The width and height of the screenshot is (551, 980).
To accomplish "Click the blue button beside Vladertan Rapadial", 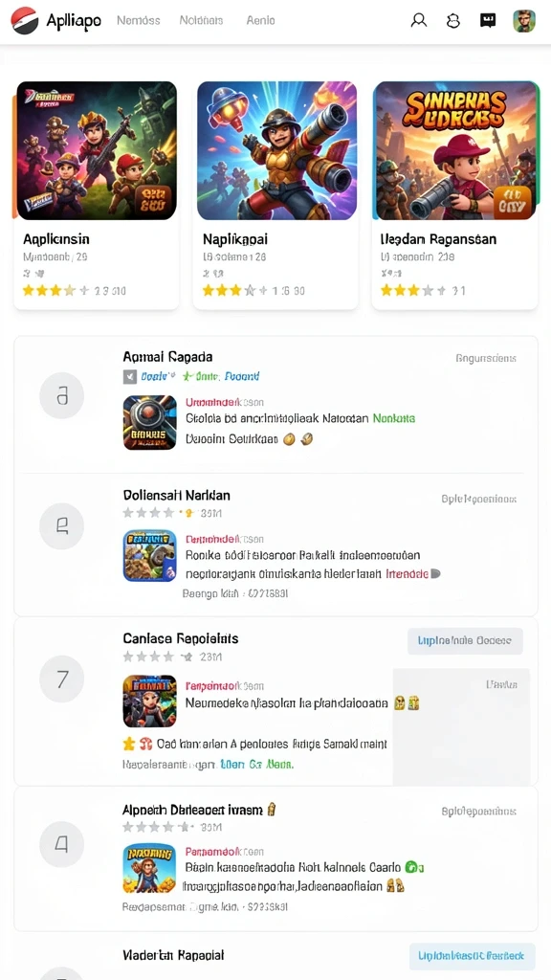I will 473,956.
